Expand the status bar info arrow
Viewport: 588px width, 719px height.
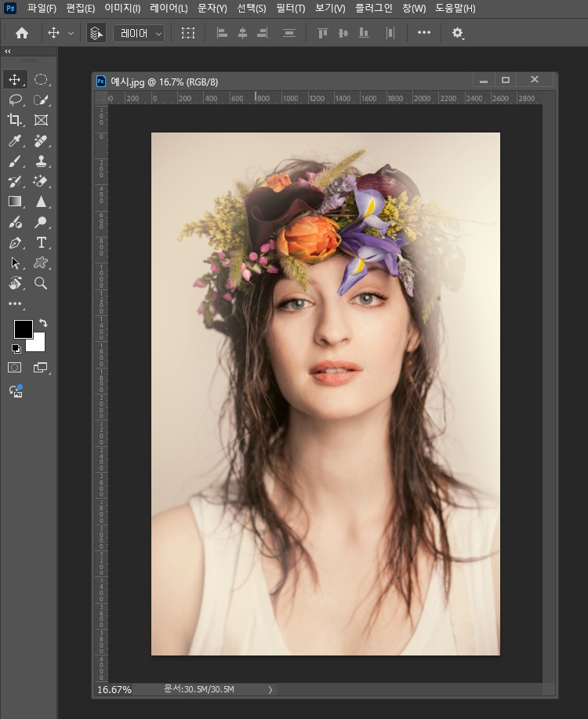(x=270, y=690)
